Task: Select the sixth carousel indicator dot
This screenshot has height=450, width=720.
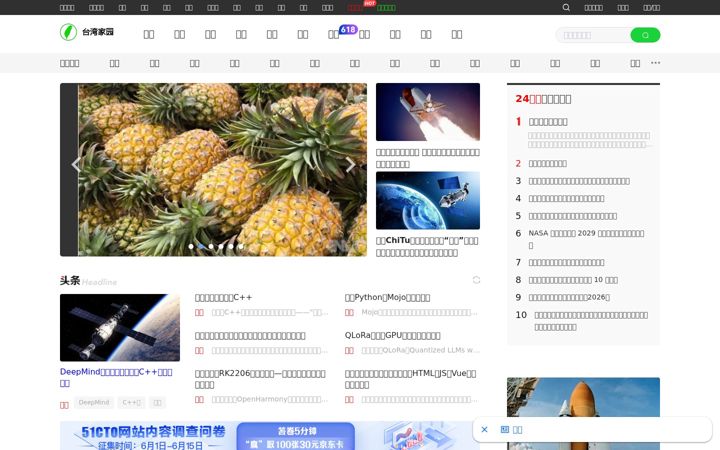Action: (x=241, y=247)
